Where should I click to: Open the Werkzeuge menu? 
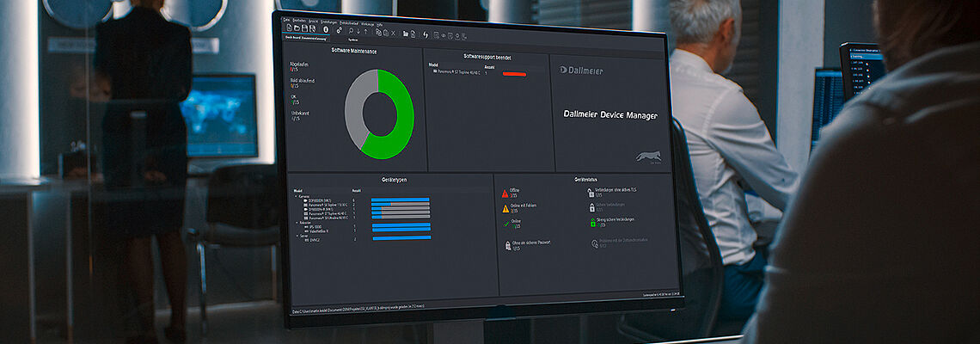(x=368, y=24)
